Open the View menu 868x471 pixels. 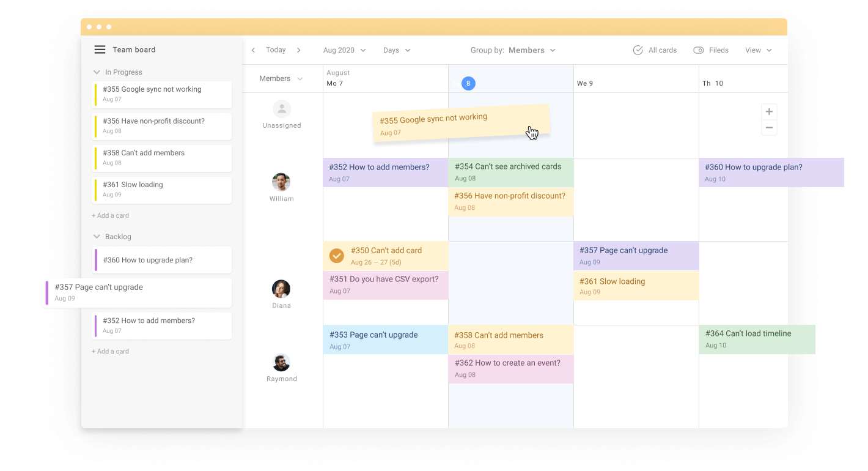757,50
